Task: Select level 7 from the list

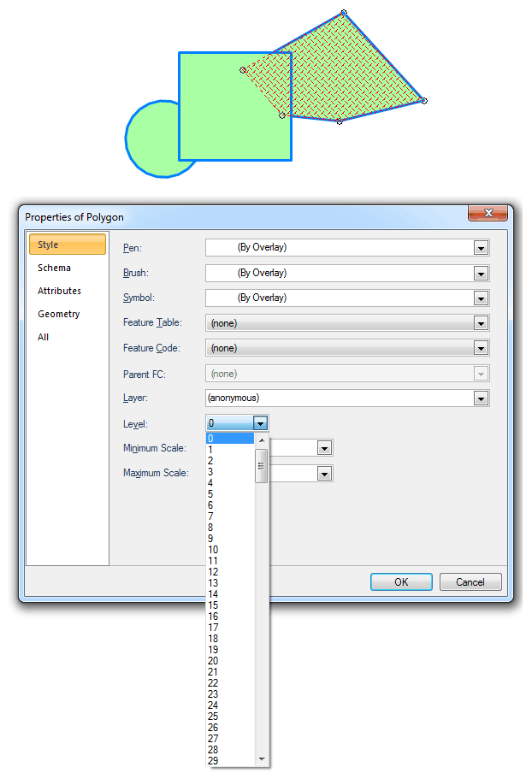Action: (230, 516)
